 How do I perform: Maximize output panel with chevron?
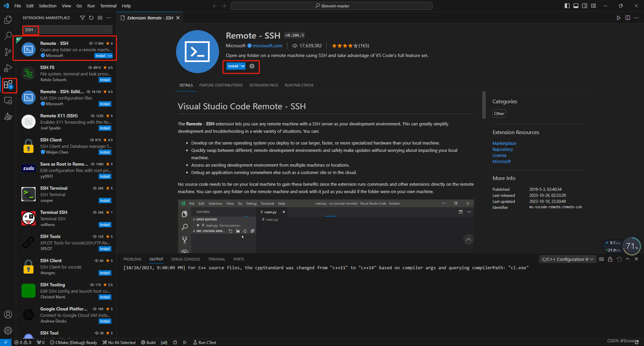pos(628,259)
